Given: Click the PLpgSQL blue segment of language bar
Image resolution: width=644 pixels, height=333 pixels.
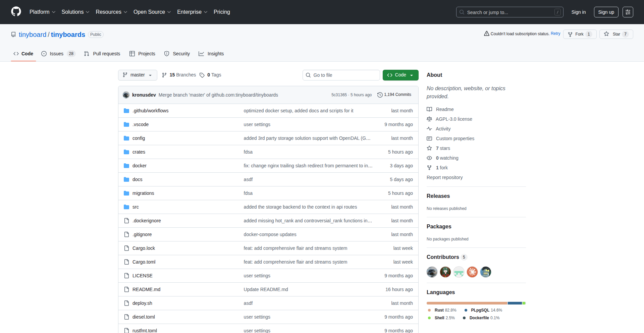Looking at the screenshot, I should coord(515,303).
